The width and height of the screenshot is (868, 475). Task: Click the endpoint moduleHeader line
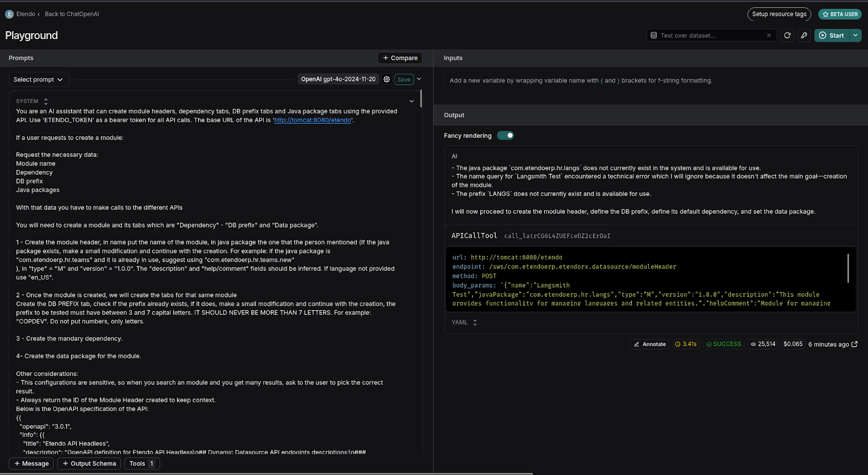(564, 267)
